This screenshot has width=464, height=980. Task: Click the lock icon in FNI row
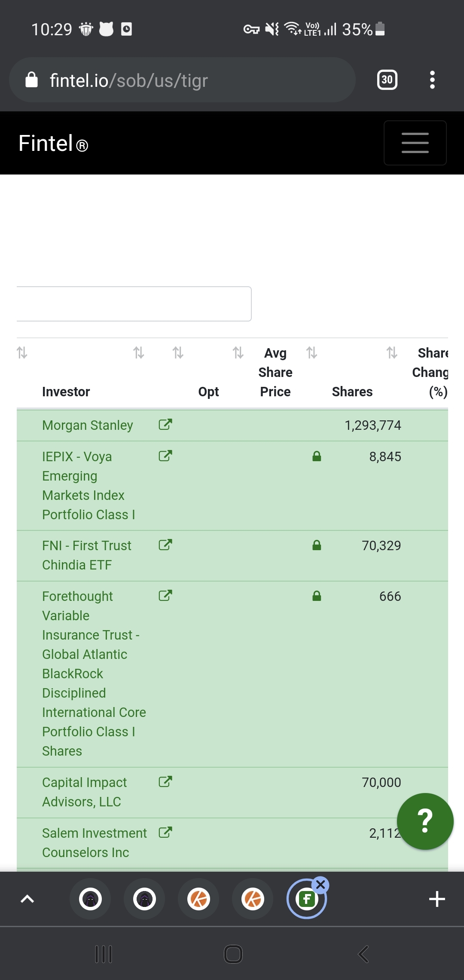317,545
